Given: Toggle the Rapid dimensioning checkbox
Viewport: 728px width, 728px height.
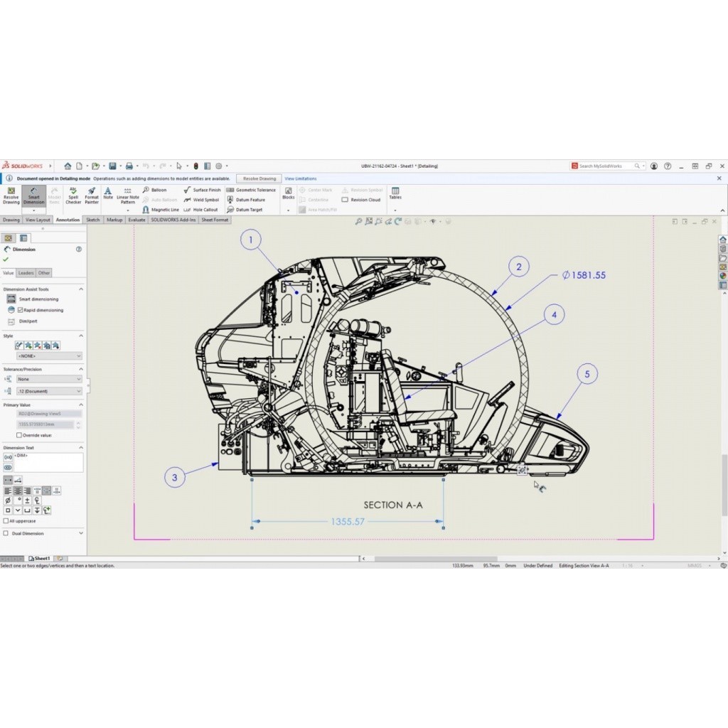Looking at the screenshot, I should (x=20, y=310).
